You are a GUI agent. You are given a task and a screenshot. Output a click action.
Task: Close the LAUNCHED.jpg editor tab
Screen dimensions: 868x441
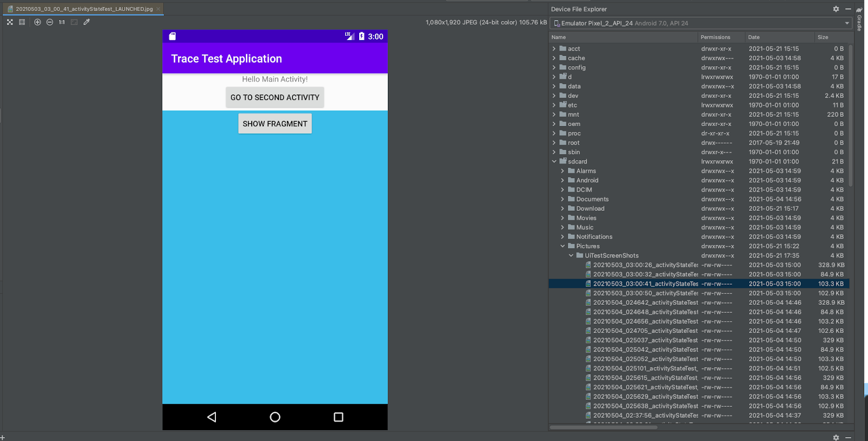click(158, 9)
